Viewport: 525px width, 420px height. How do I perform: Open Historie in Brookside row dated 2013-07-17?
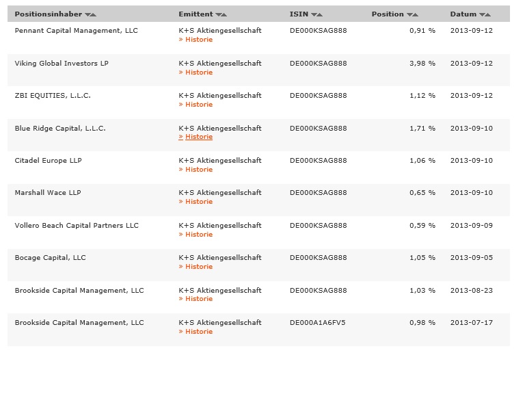pos(196,332)
